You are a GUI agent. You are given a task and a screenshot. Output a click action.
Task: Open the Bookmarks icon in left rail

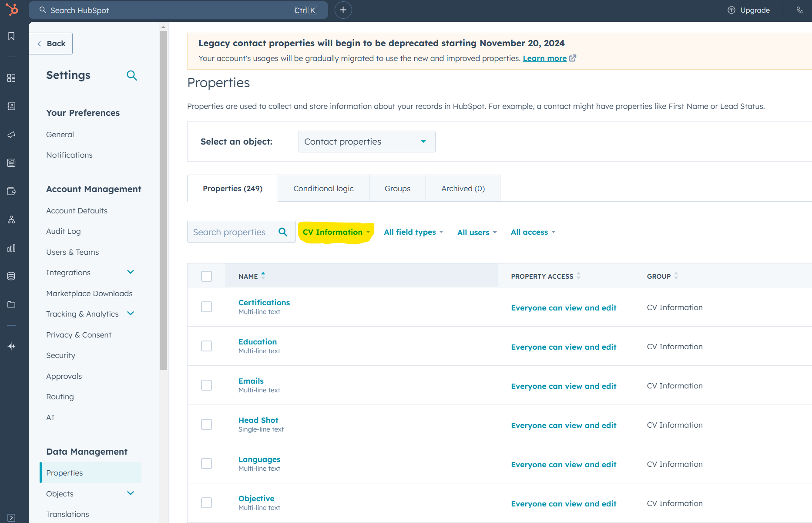(11, 36)
